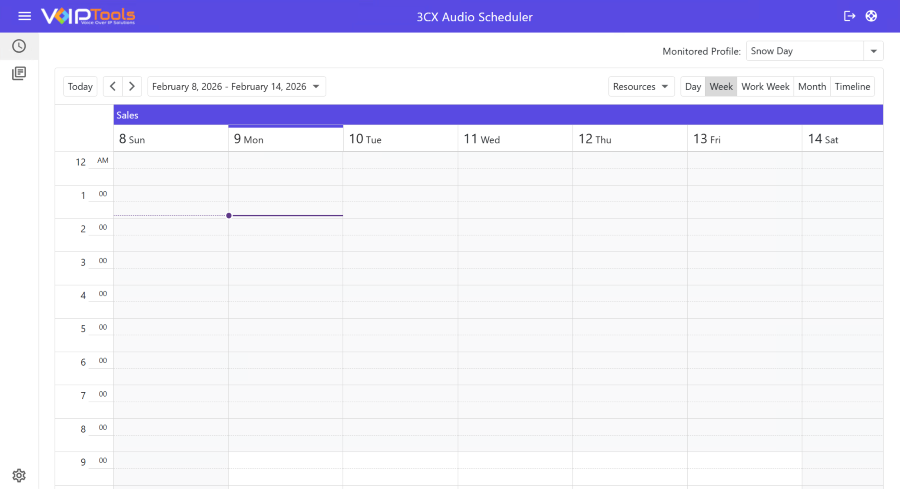Click the VoIPTools logo
900x489 pixels.
point(88,16)
